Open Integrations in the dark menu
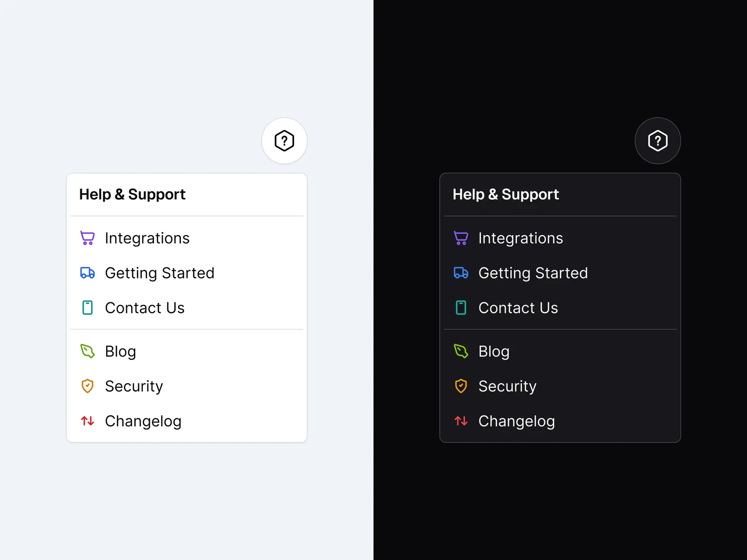The height and width of the screenshot is (560, 747). (521, 238)
